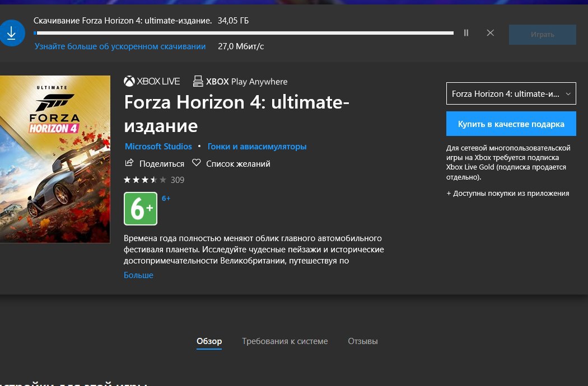Click the Xbox Live Gold subscription notice
Screen dimensions: 588x386
click(x=508, y=162)
